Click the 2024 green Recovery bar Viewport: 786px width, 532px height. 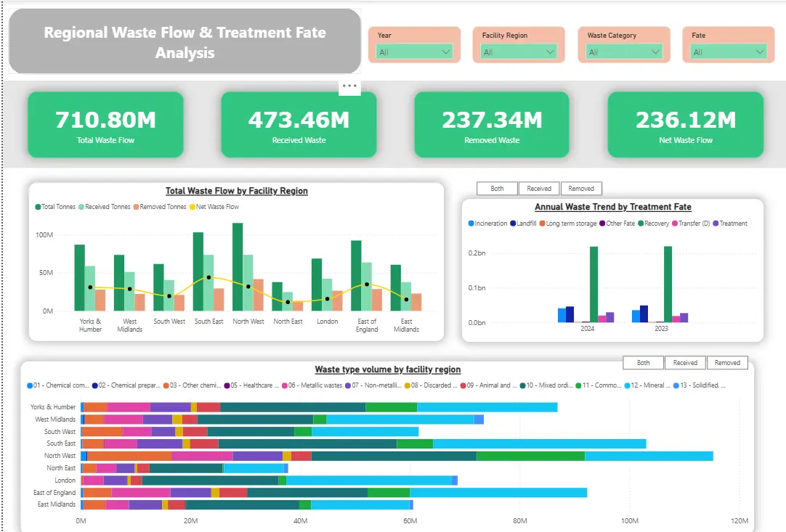point(593,285)
